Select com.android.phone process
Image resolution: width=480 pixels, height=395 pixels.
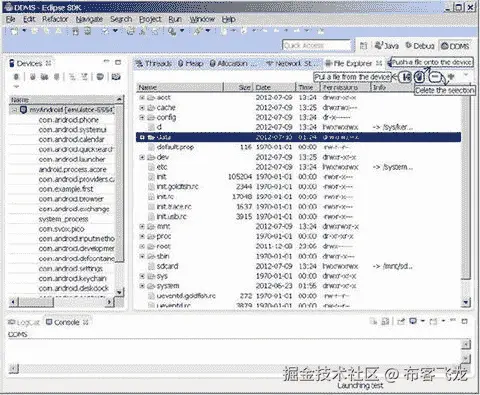coord(69,120)
